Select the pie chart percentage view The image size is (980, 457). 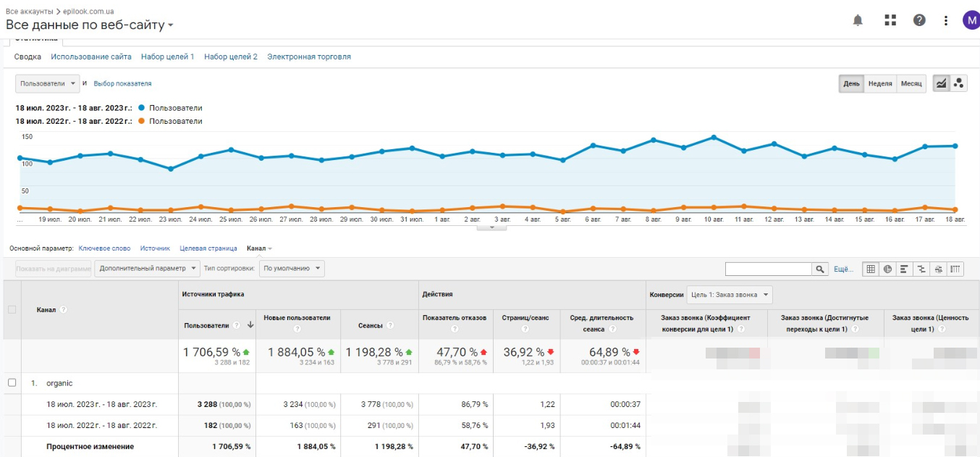tap(887, 269)
